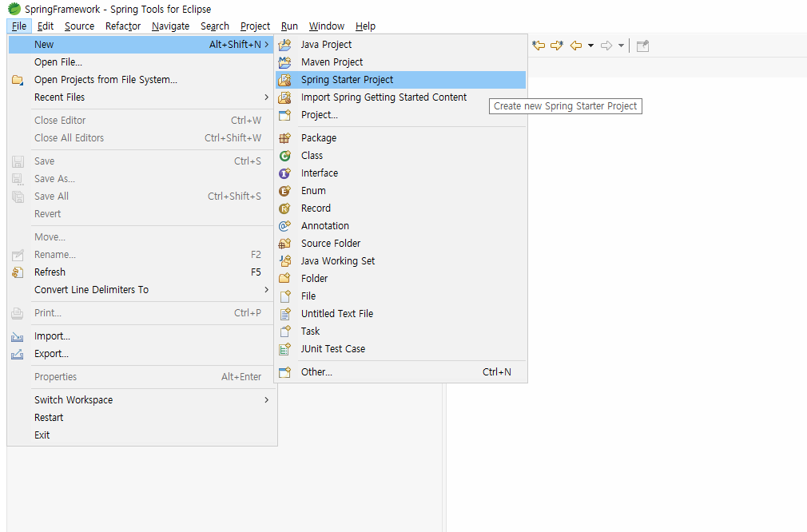
Task: Choose Source Folder label
Action: point(331,244)
